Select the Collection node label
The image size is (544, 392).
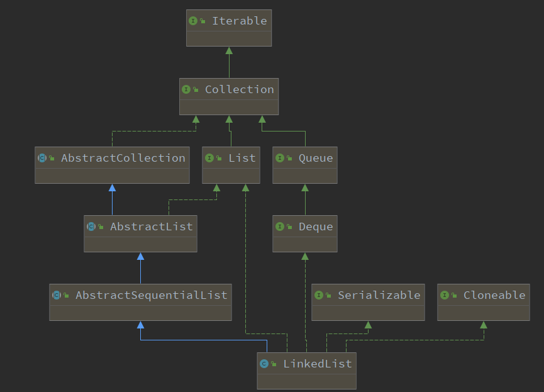(240, 89)
